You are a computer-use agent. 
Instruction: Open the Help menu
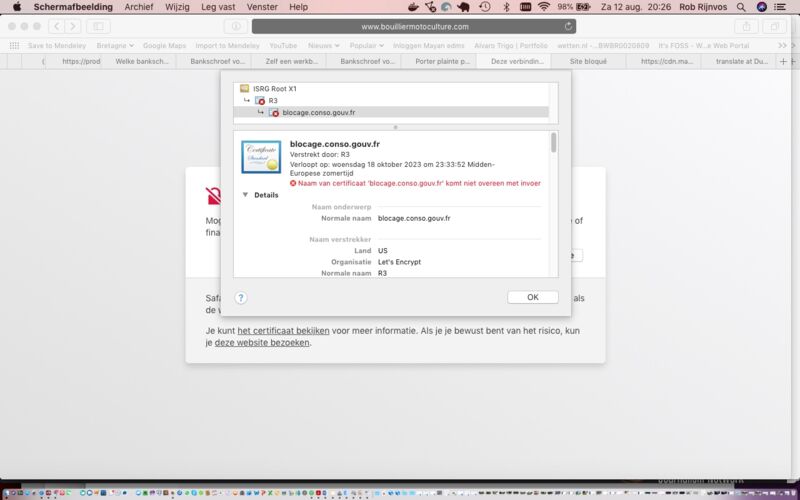click(298, 7)
